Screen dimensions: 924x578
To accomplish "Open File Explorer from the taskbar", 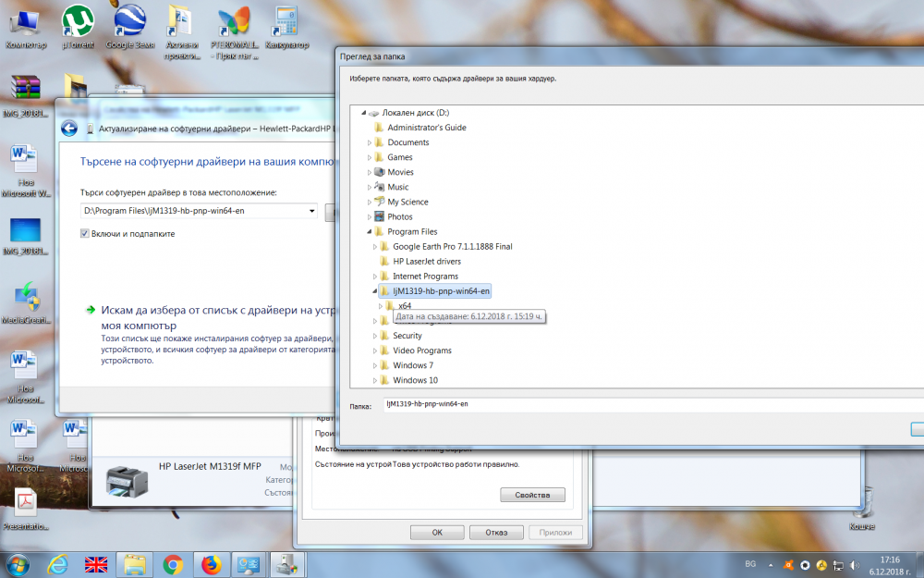I will (134, 565).
